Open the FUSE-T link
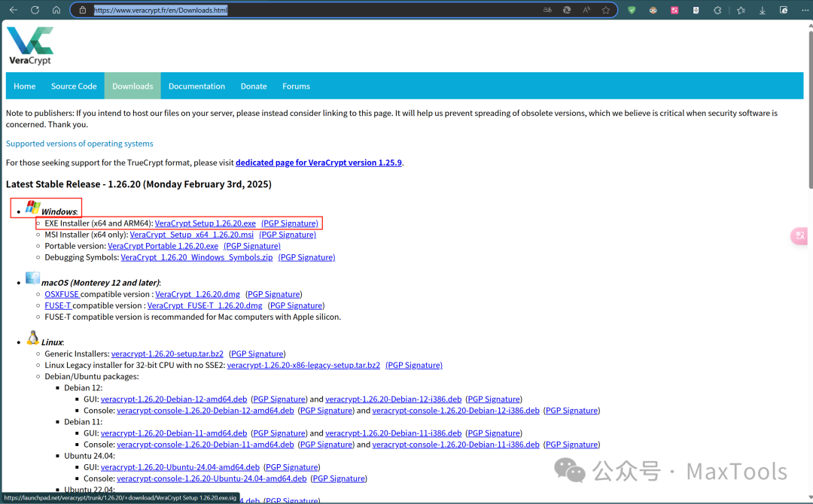The image size is (813, 504). point(58,305)
